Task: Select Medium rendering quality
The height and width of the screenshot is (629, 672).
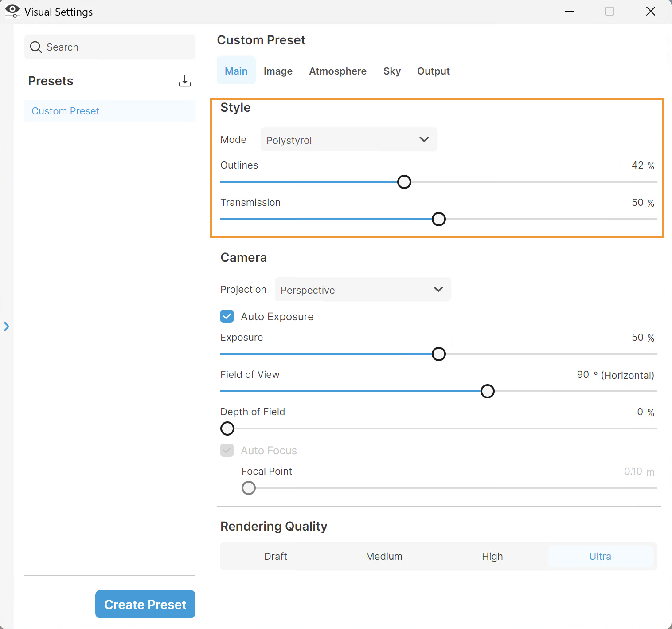Action: tap(384, 556)
